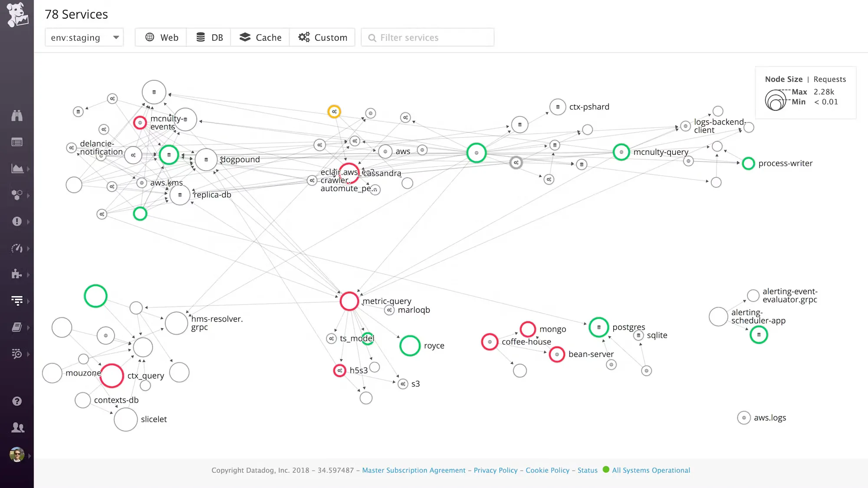Image resolution: width=868 pixels, height=488 pixels.
Task: Toggle the Web service type filter
Action: point(161,37)
